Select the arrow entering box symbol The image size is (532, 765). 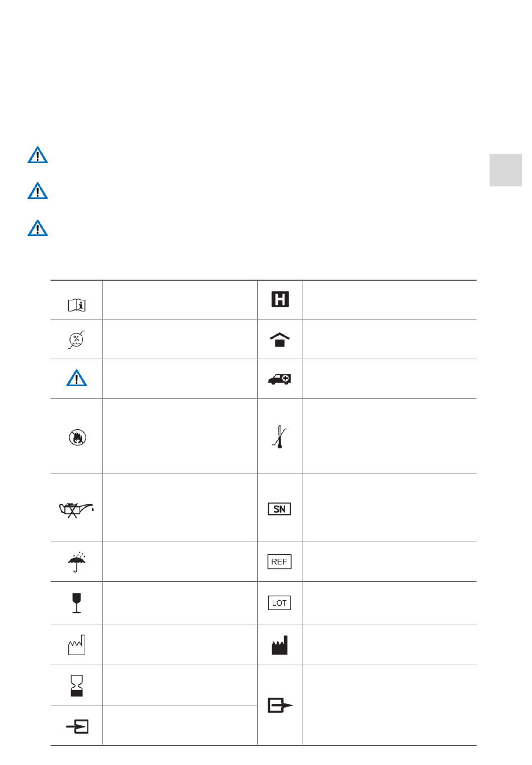coord(77,727)
